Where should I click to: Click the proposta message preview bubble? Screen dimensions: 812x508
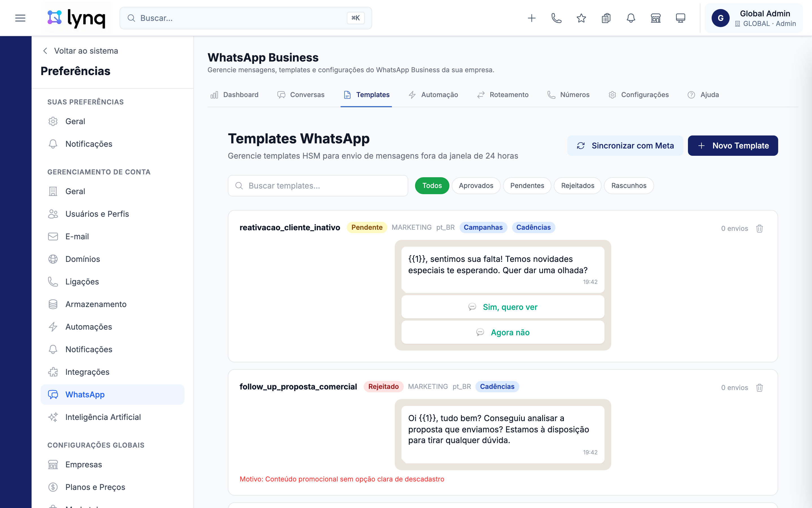pyautogui.click(x=503, y=434)
